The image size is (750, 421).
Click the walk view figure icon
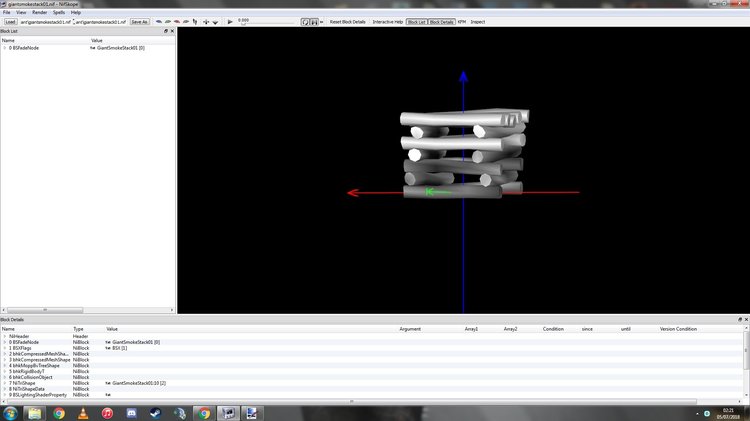[195, 22]
